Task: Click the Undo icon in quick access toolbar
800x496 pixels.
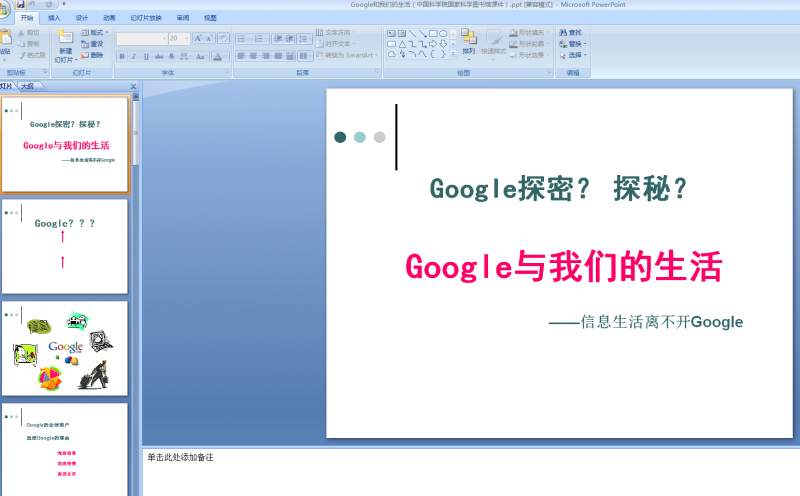Action: point(34,5)
